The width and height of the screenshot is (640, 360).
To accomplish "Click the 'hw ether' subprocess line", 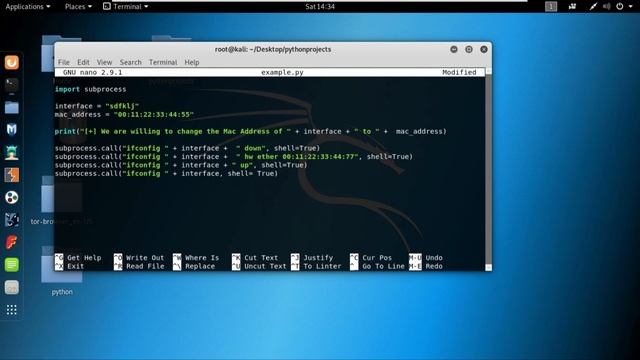I will (234, 157).
